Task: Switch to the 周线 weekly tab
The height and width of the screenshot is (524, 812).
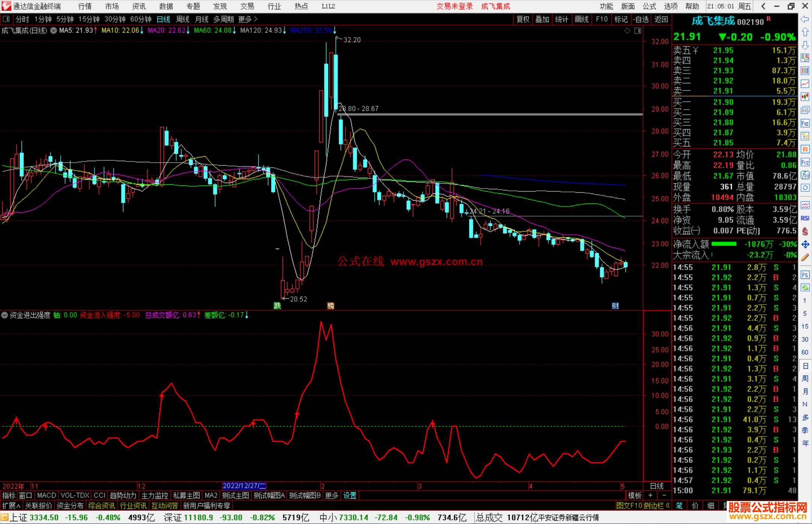Action: [182, 19]
